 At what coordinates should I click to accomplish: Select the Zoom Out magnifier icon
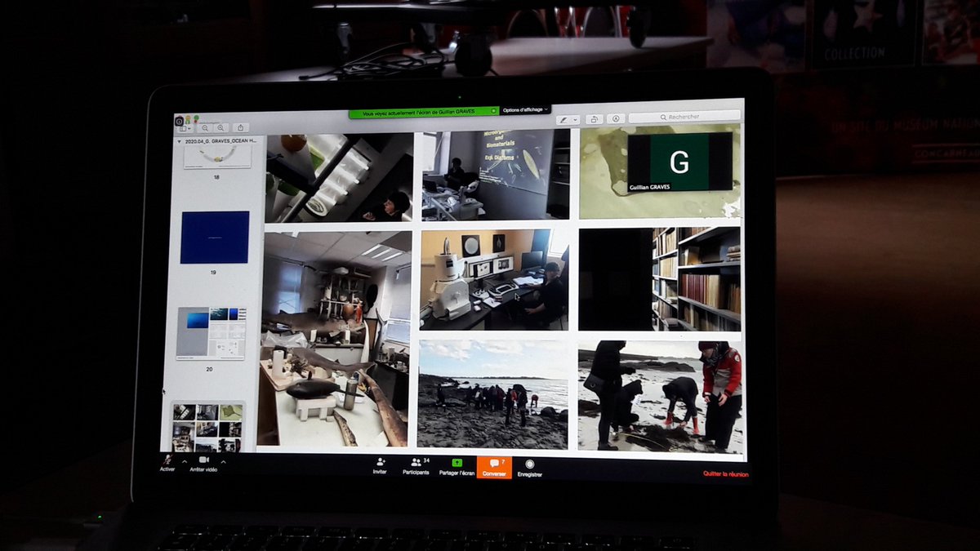click(x=206, y=127)
